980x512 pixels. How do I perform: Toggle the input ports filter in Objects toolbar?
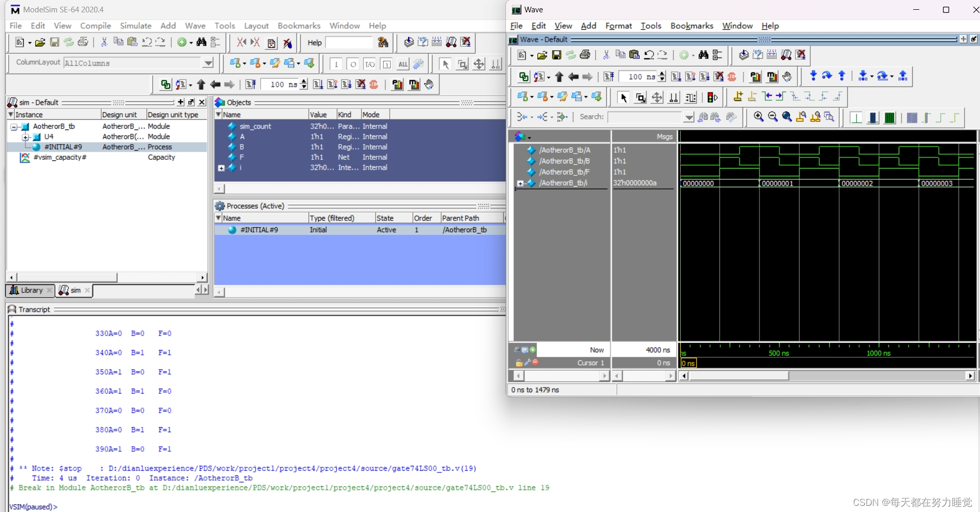(x=336, y=64)
